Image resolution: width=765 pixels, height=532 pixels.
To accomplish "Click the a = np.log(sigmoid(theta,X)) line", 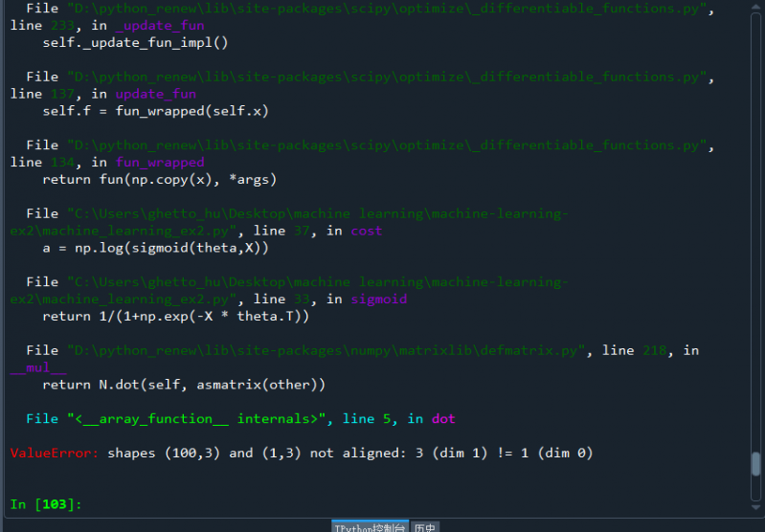I will click(x=155, y=248).
